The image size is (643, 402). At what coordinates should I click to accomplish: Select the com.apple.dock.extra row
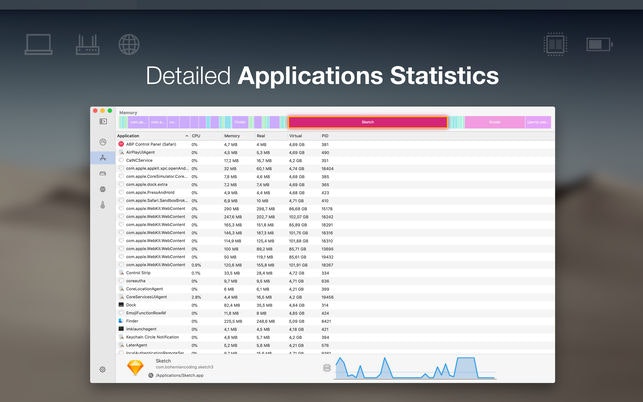pos(335,185)
